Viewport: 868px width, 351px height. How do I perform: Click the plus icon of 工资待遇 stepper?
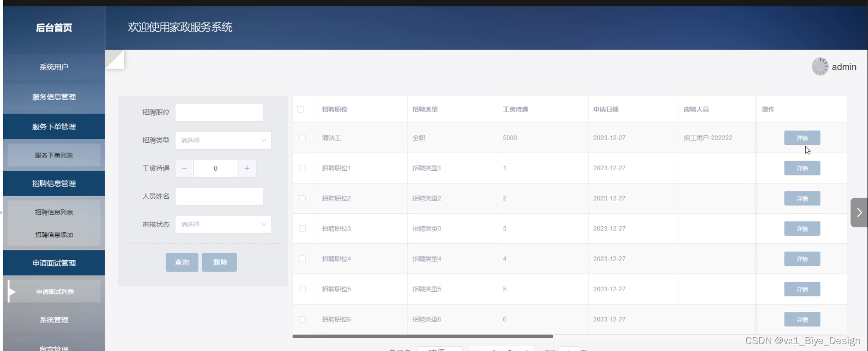pos(247,168)
